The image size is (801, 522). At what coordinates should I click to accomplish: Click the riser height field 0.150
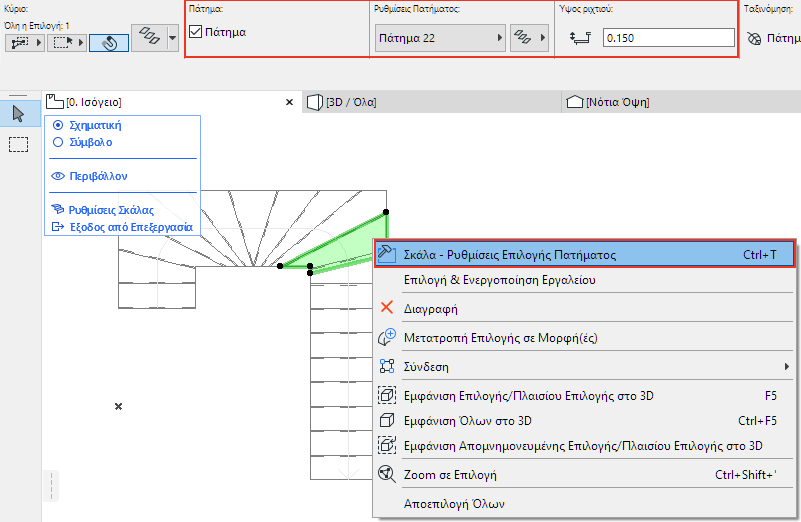coord(669,38)
